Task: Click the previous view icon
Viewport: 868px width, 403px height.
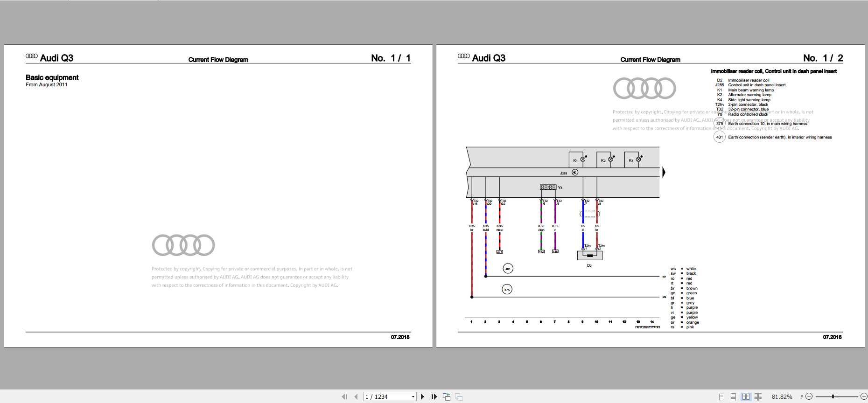Action: tap(447, 396)
